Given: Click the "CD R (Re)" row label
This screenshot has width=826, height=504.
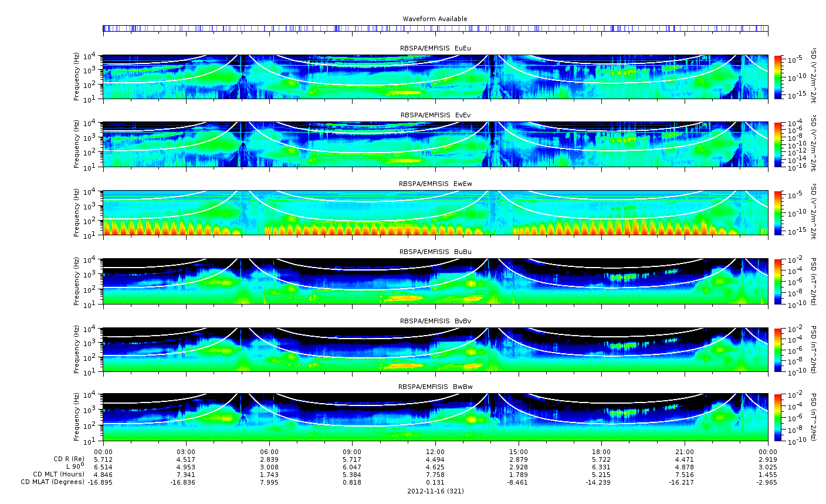Looking at the screenshot, I should (x=69, y=459).
